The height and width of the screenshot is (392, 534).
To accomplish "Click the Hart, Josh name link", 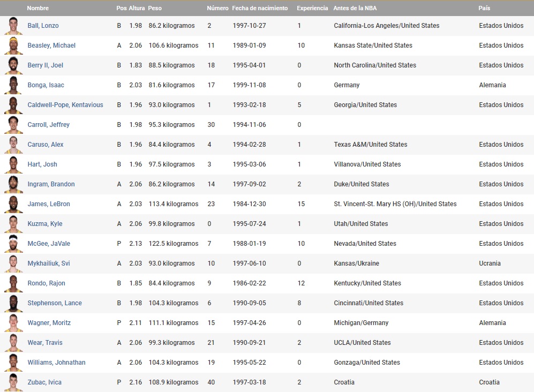I will click(42, 164).
